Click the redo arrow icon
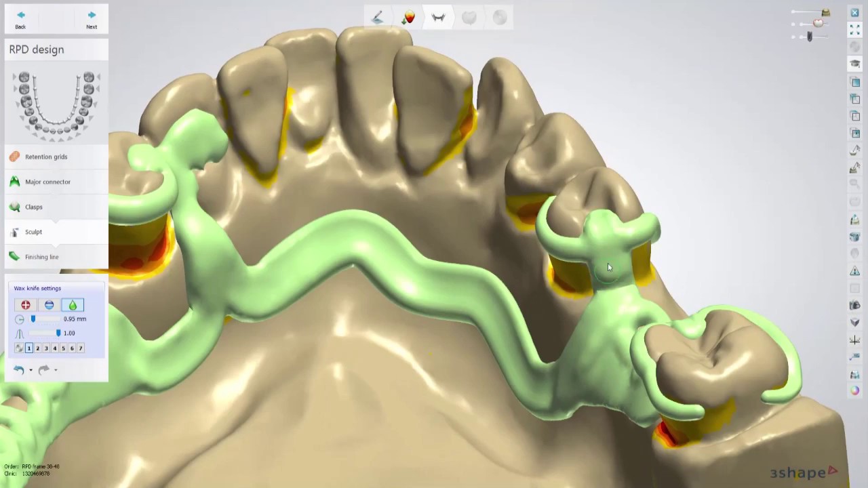 coord(43,369)
